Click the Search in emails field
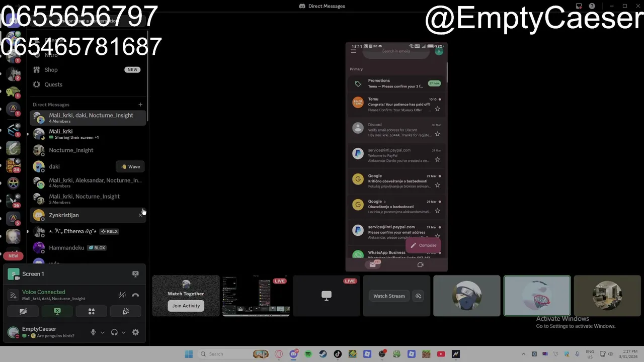644x362 pixels. (x=396, y=51)
